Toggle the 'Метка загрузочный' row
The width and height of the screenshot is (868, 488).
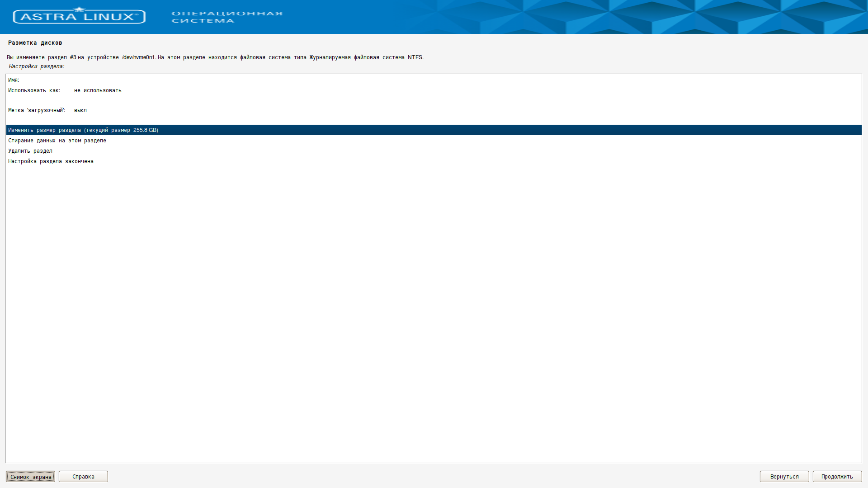click(x=434, y=110)
